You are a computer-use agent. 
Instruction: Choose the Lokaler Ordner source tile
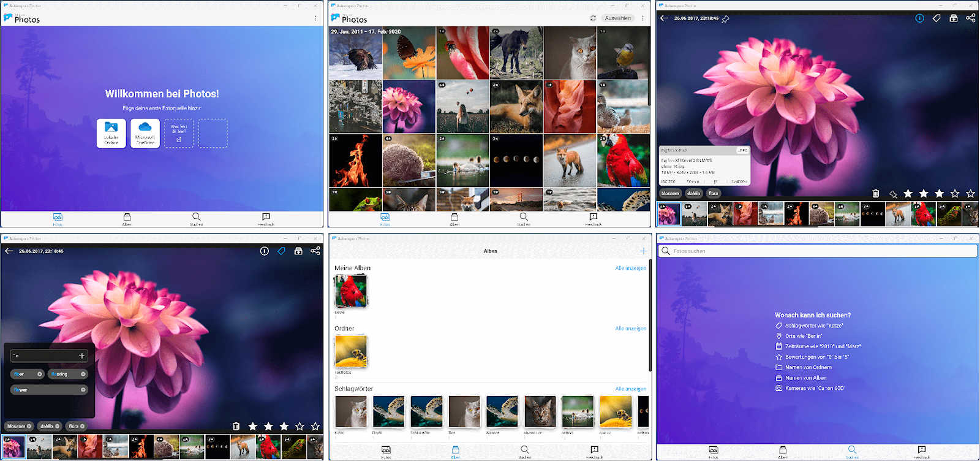(x=111, y=133)
